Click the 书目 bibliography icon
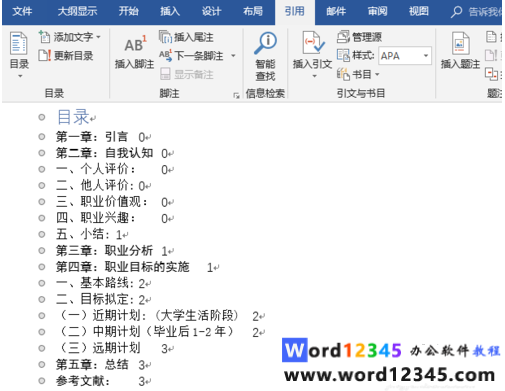 (343, 74)
